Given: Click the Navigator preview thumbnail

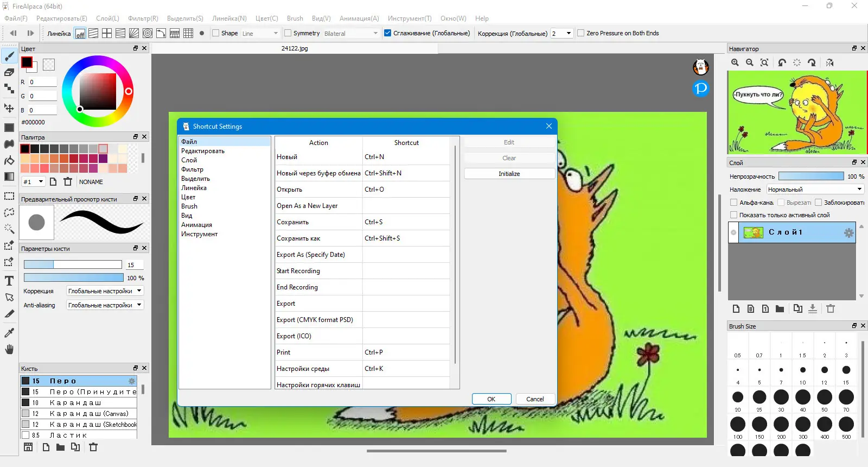Looking at the screenshot, I should (797, 112).
